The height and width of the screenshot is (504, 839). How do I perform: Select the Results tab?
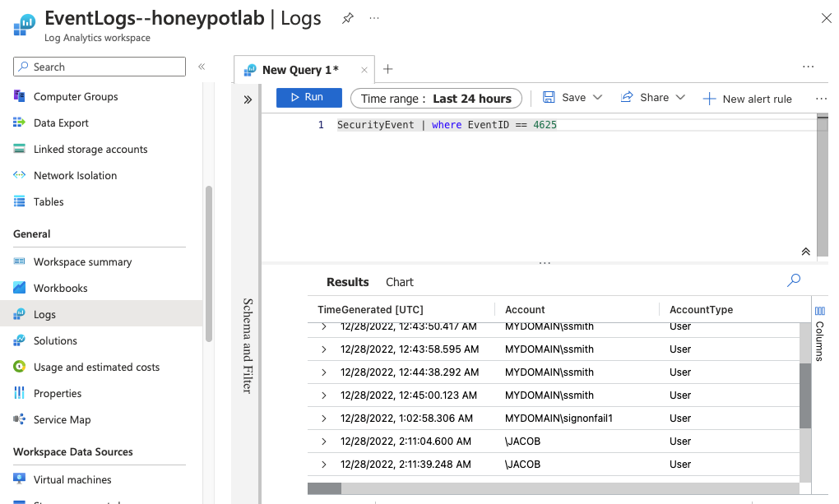coord(347,282)
